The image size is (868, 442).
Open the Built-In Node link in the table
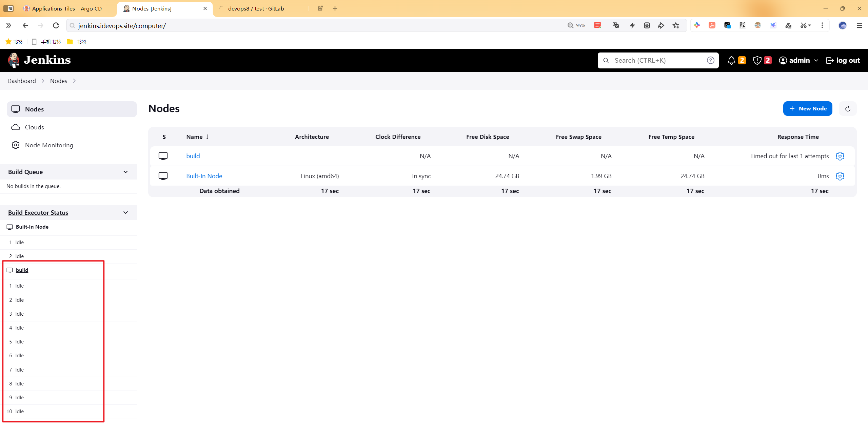coord(204,176)
